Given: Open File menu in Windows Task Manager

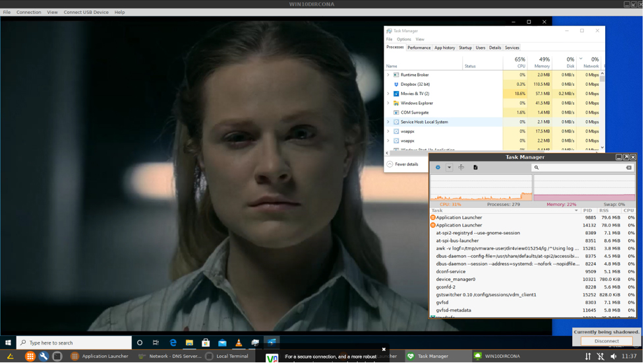Looking at the screenshot, I should [x=389, y=40].
